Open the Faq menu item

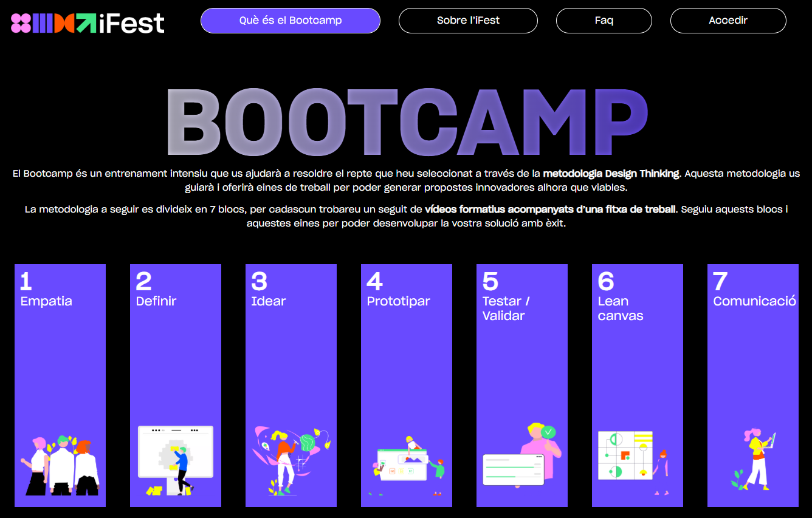click(x=604, y=21)
